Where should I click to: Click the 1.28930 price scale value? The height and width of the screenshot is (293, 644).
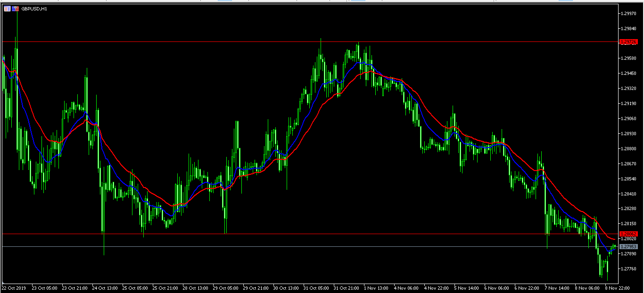point(629,134)
